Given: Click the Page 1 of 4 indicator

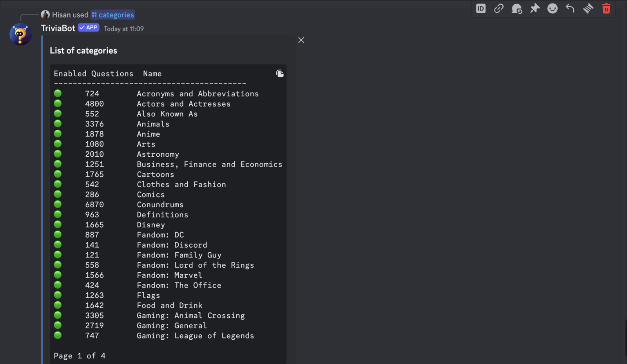Looking at the screenshot, I should point(80,355).
